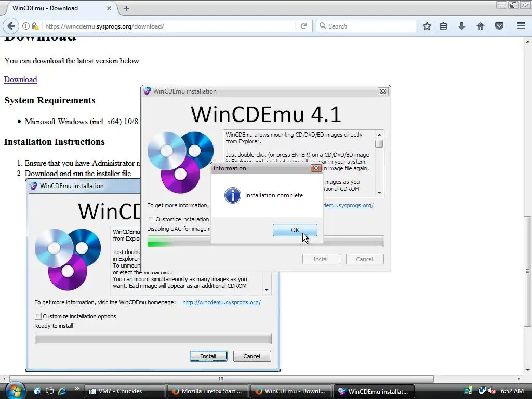Click Cancel in the page screenshot installer
Viewport: 532px width, 399px height.
[252, 356]
